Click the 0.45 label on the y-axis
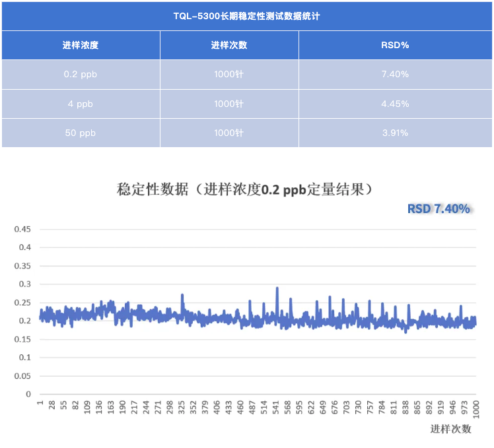This screenshot has height=448, width=494. click(x=23, y=230)
